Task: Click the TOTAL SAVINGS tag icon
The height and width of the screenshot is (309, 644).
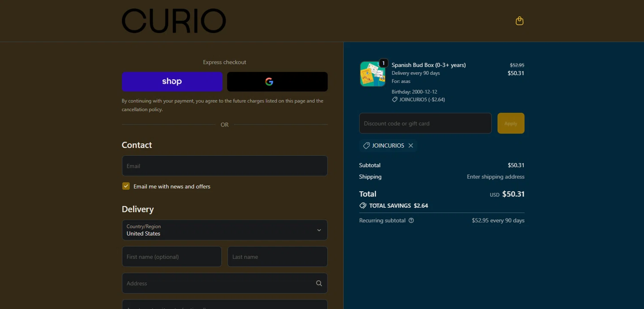Action: pyautogui.click(x=363, y=206)
